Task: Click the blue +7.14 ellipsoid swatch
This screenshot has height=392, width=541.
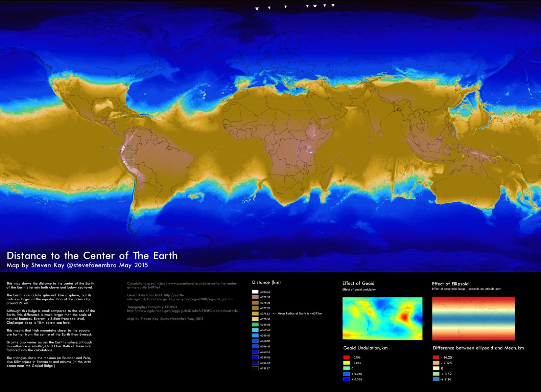Action: point(436,379)
